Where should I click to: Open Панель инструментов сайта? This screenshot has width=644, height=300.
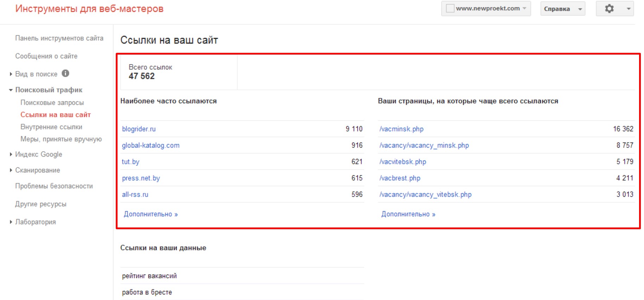click(x=59, y=38)
